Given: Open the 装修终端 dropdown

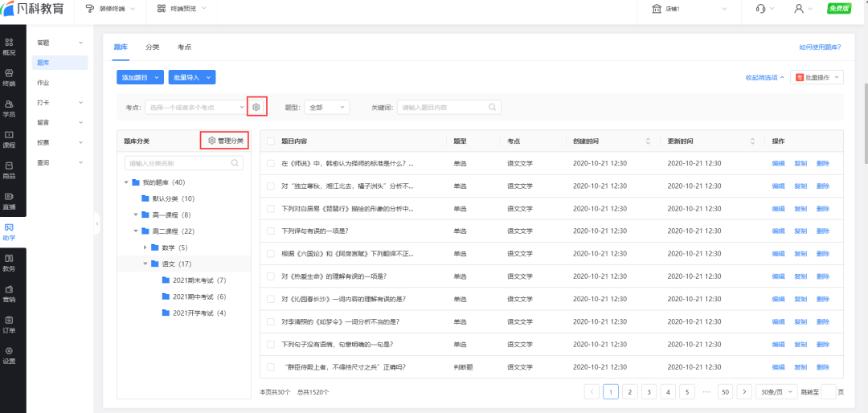Looking at the screenshot, I should 110,9.
